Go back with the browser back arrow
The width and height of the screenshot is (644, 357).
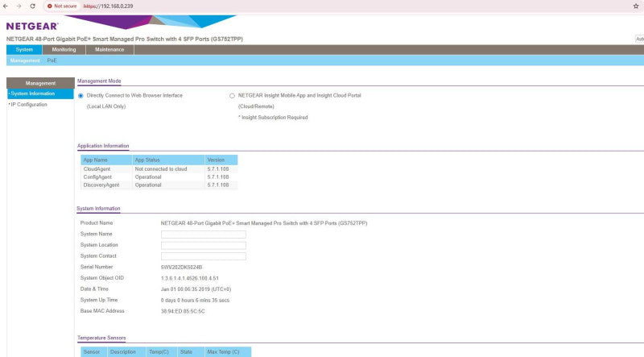6,6
